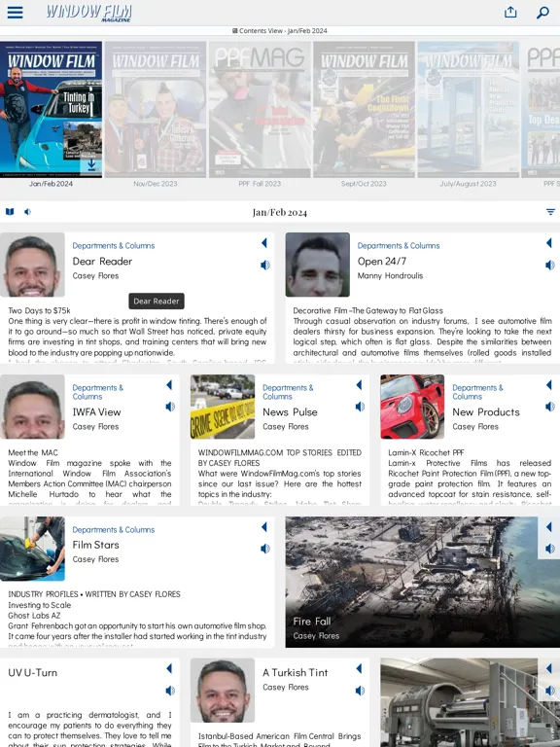560x747 pixels.
Task: Expand the New Products card arrow
Action: tap(549, 385)
